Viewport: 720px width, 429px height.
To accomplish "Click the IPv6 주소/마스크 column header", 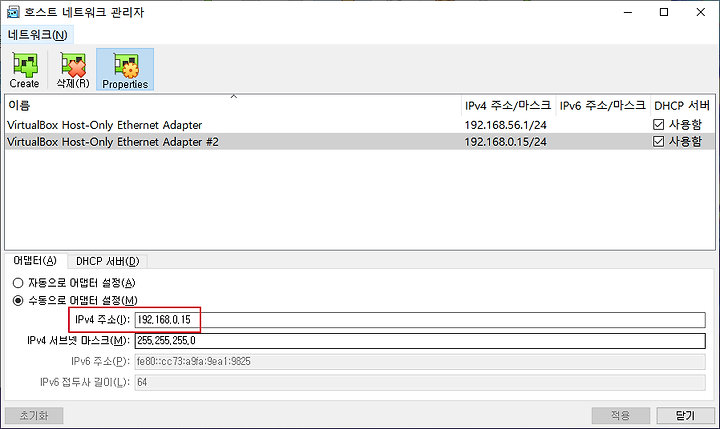I will tap(603, 106).
